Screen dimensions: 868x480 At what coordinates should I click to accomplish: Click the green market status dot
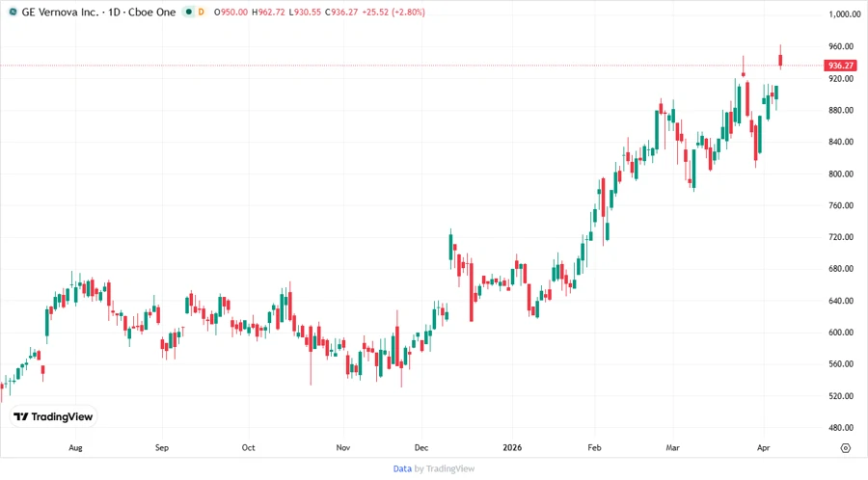189,12
